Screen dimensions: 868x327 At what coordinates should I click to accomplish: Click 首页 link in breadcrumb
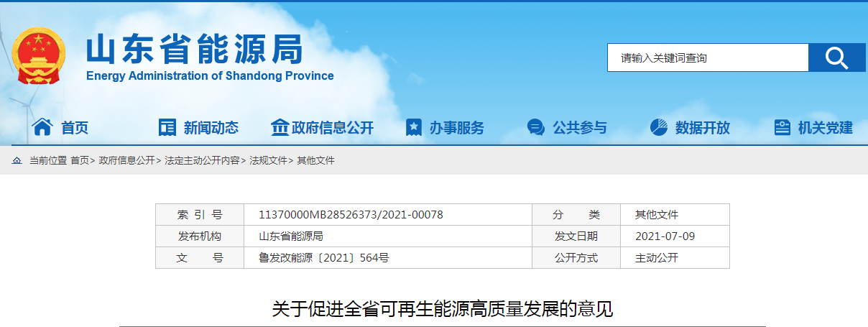(79, 160)
